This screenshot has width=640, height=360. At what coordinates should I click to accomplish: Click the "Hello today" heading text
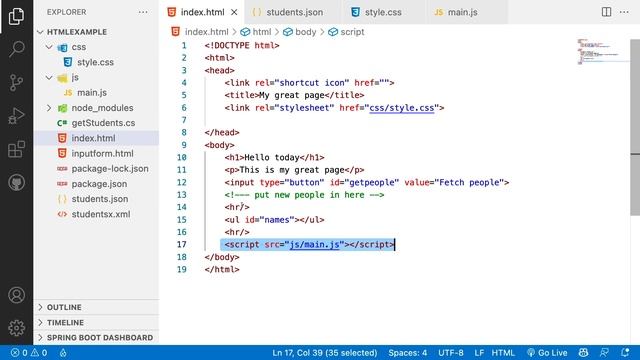[272, 158]
